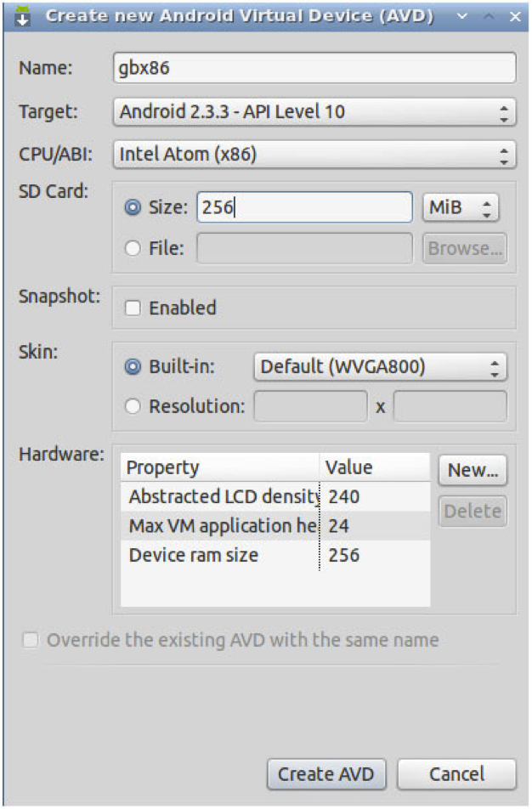The image size is (532, 809).
Task: Select the Max VM application heap row
Action: tap(224, 526)
